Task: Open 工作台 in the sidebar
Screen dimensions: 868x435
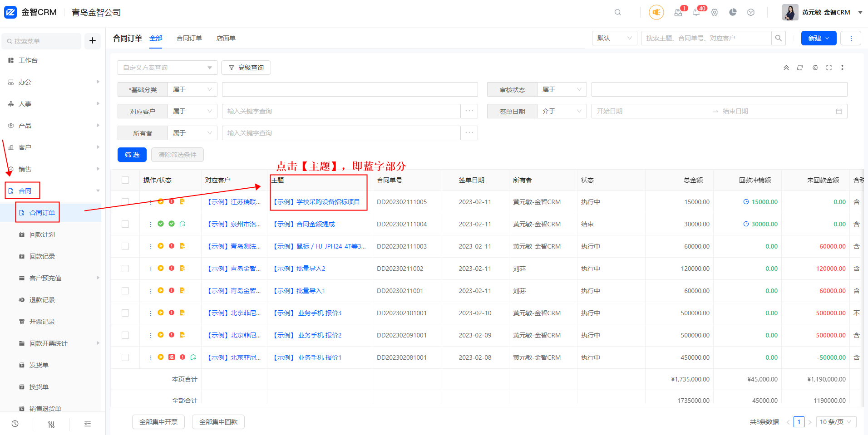Action: (x=28, y=60)
